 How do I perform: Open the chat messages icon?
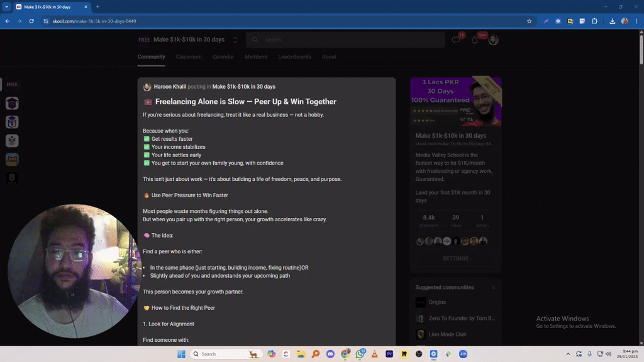coord(456,40)
